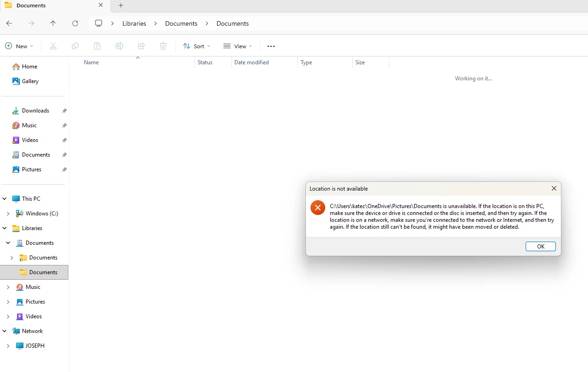Expand the first Documents subfolder
Viewport: 588px width, 372px height.
[12, 258]
